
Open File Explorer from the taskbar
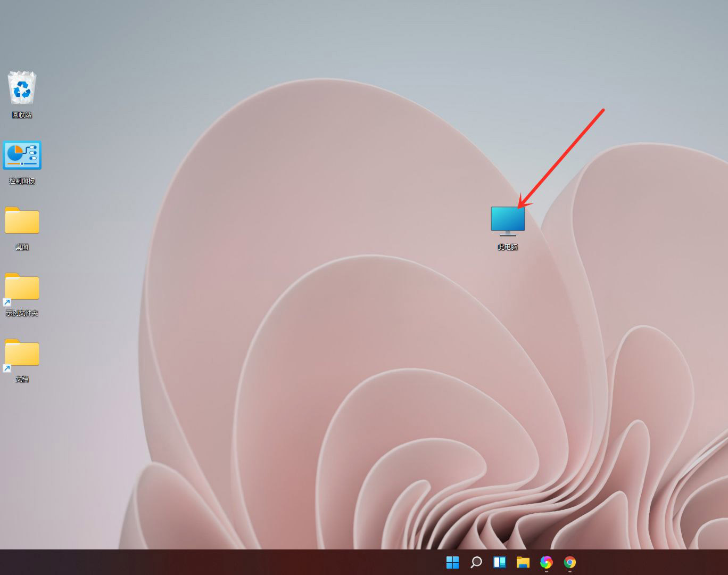[x=523, y=562]
